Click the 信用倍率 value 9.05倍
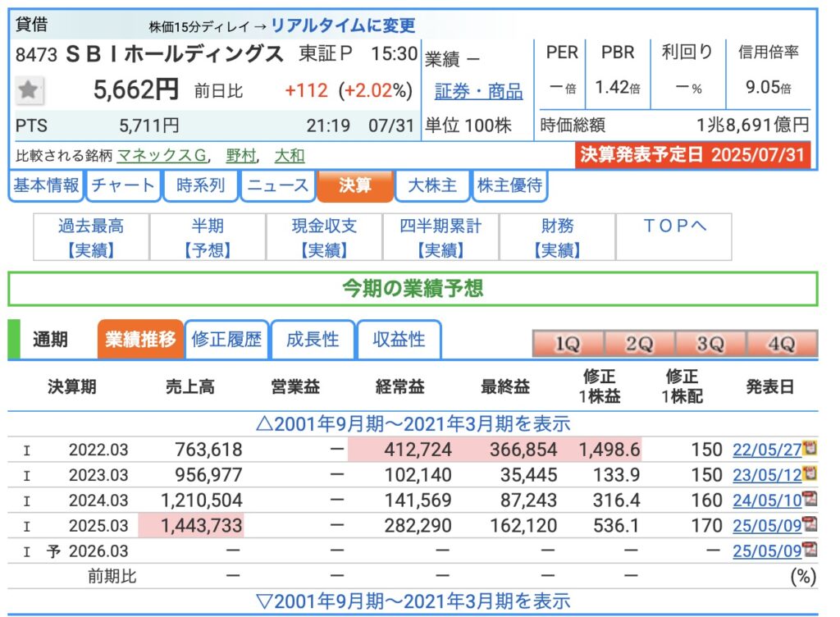The height and width of the screenshot is (617, 840). pos(768,87)
